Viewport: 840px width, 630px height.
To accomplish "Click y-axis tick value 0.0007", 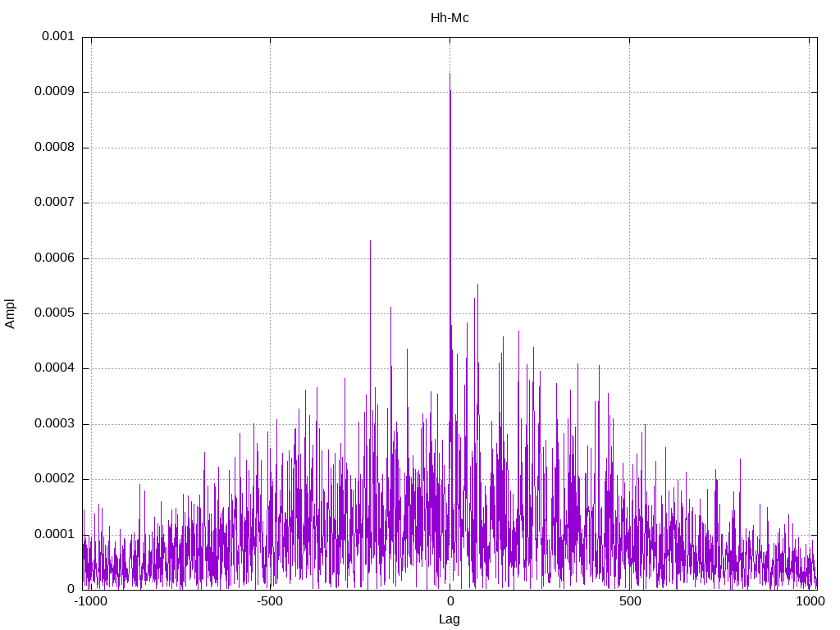I will coord(54,203).
